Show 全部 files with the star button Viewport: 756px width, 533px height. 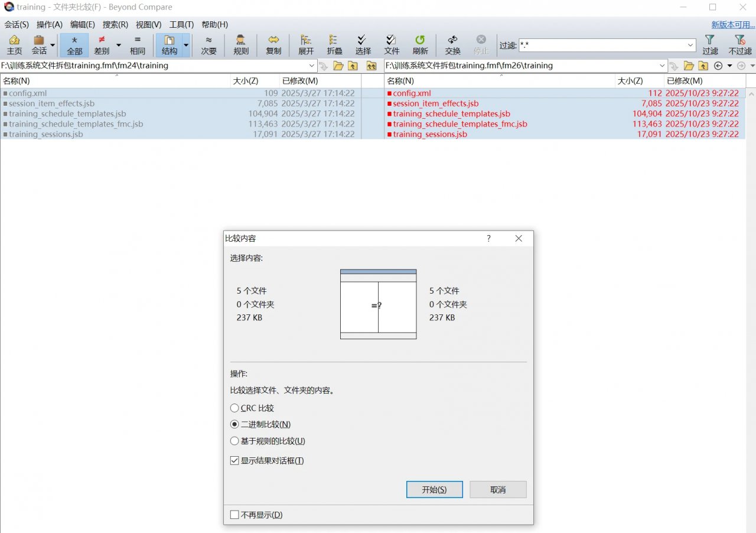[x=74, y=45]
